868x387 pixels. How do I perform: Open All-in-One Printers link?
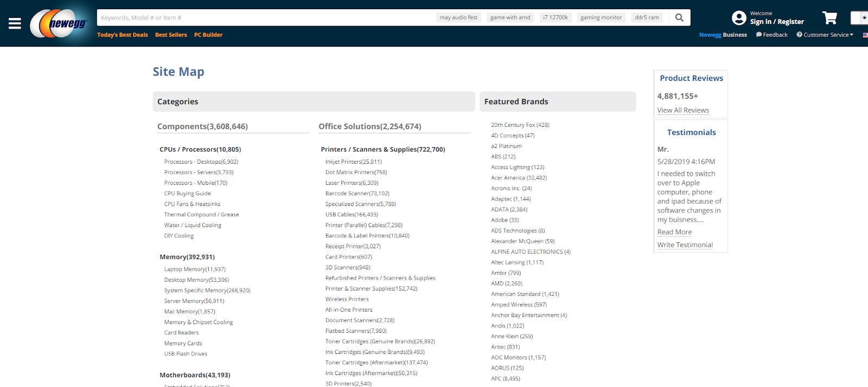tap(349, 309)
